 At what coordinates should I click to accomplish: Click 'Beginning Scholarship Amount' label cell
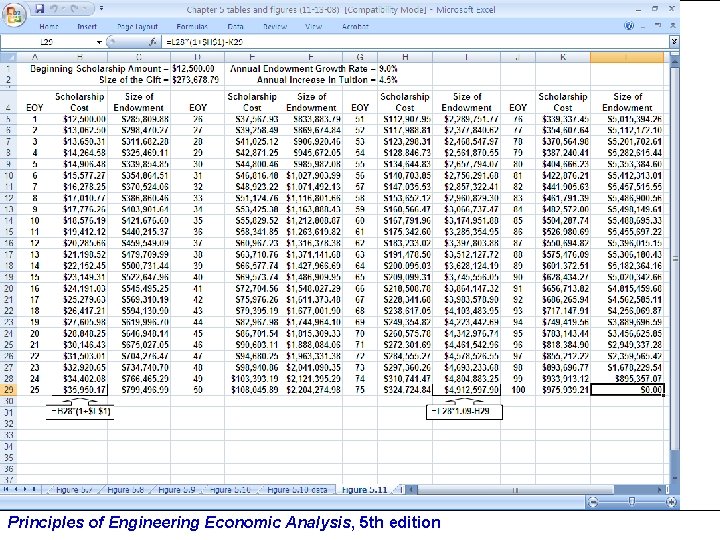coord(99,69)
